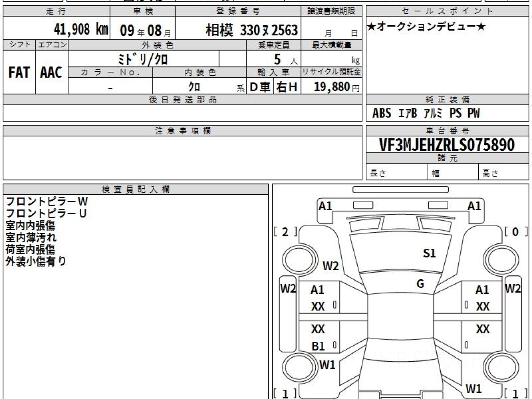This screenshot has width=532, height=399.
Task: Click the G mark on the windshield
Action: [420, 284]
